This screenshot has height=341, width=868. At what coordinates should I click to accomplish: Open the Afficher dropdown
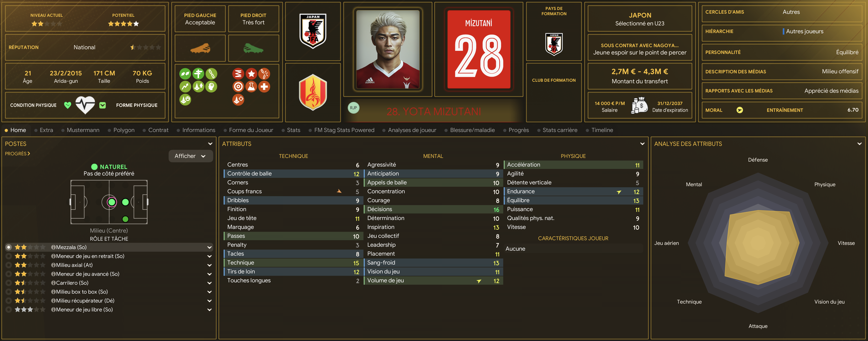pyautogui.click(x=190, y=156)
